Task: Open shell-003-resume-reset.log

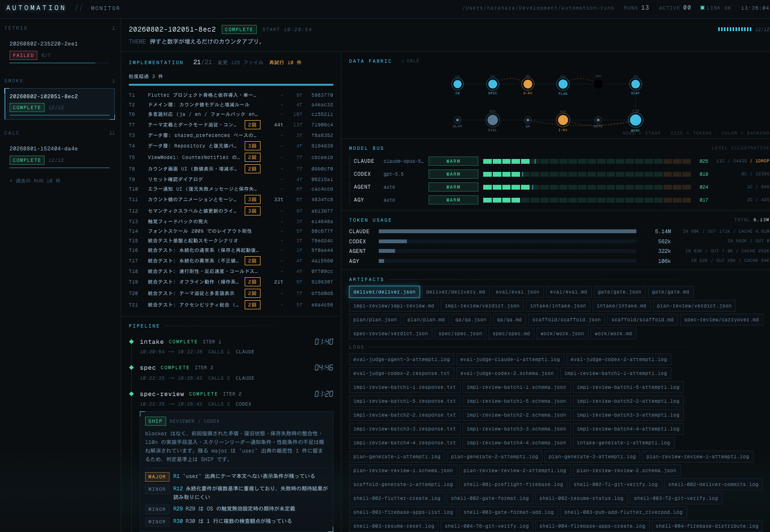Action: point(394,526)
